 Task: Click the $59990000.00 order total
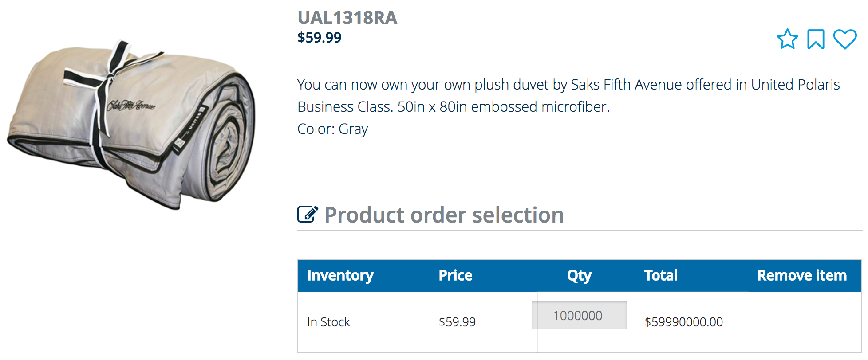click(683, 322)
